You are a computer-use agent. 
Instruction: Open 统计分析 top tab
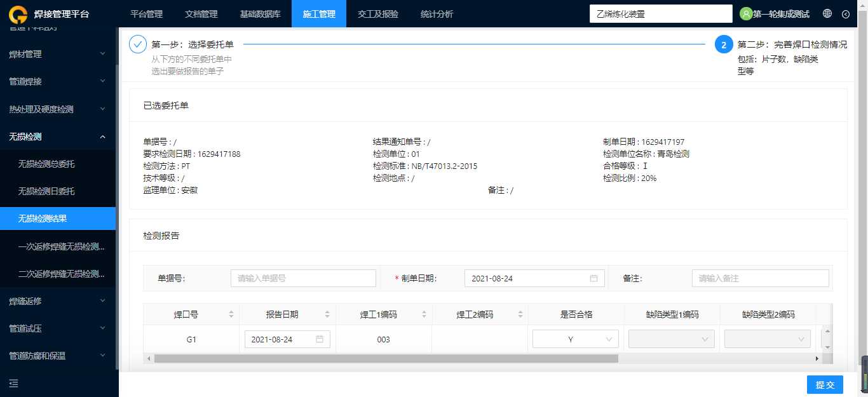(437, 14)
